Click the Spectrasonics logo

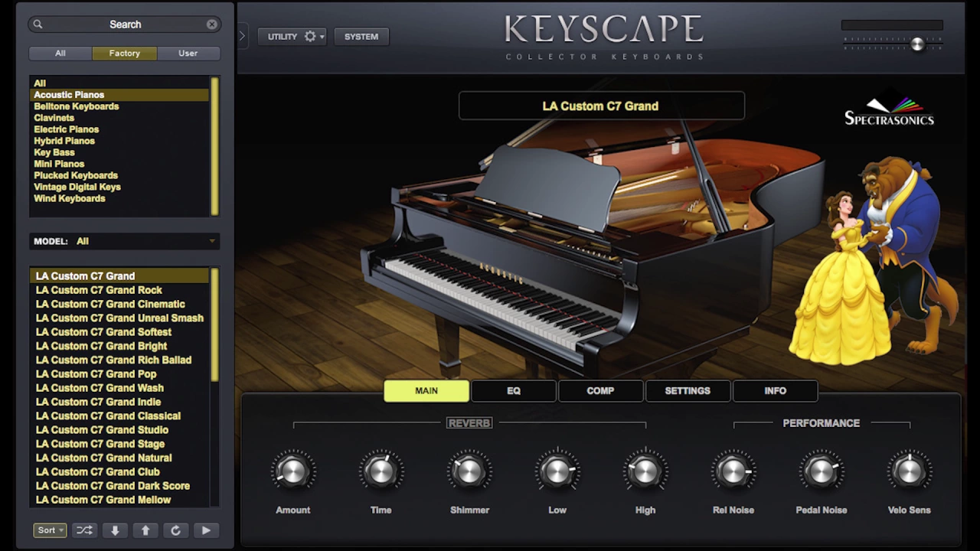coord(889,112)
